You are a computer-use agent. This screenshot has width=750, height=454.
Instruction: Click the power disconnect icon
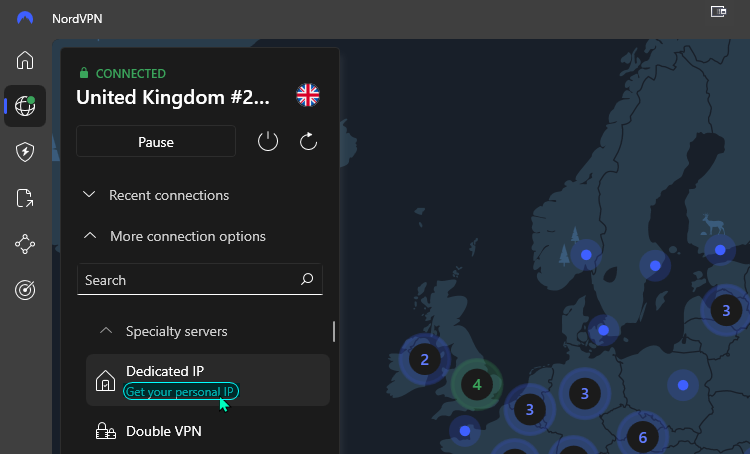(x=268, y=141)
